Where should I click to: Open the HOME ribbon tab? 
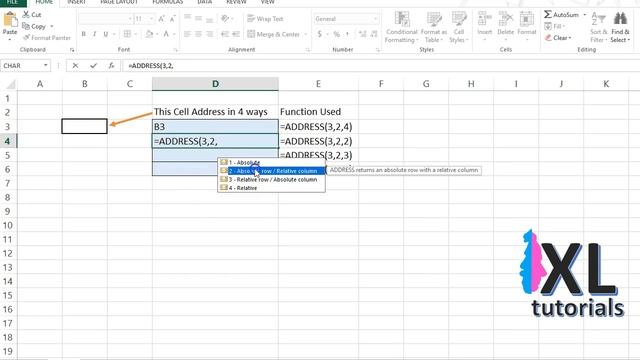pos(44,2)
